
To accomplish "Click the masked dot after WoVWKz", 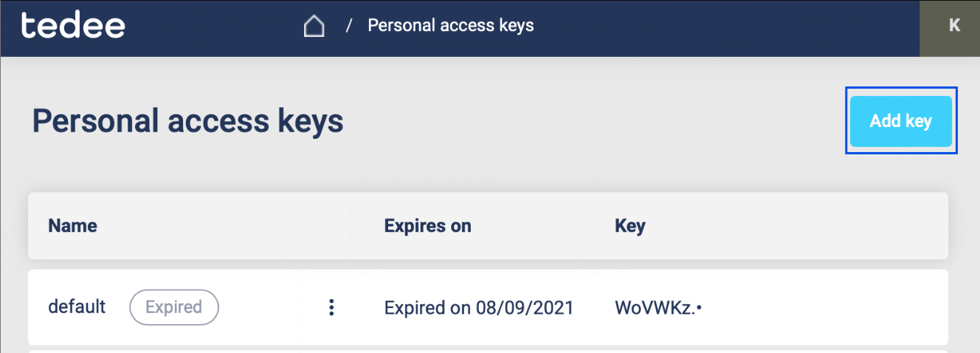I will point(699,307).
